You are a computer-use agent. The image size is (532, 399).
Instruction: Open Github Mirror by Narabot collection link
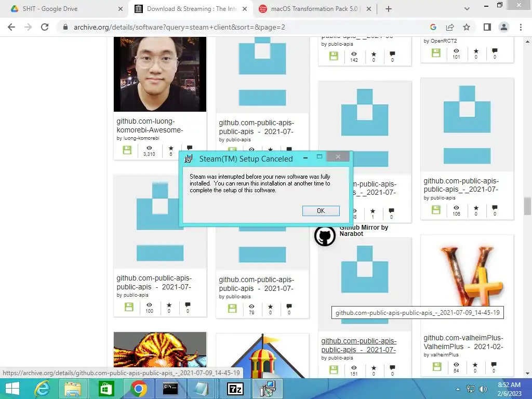(x=364, y=230)
